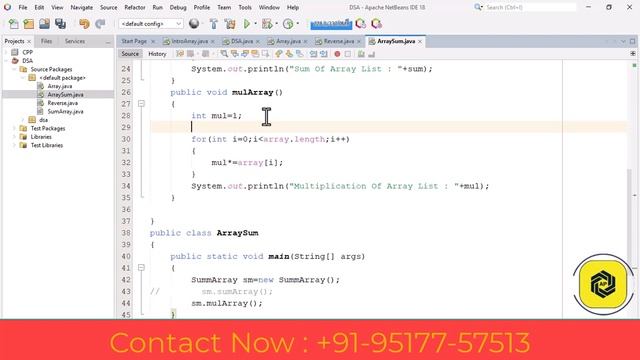Click the split editor icon at toolbar right
The height and width of the screenshot is (360, 640).
pos(633,53)
